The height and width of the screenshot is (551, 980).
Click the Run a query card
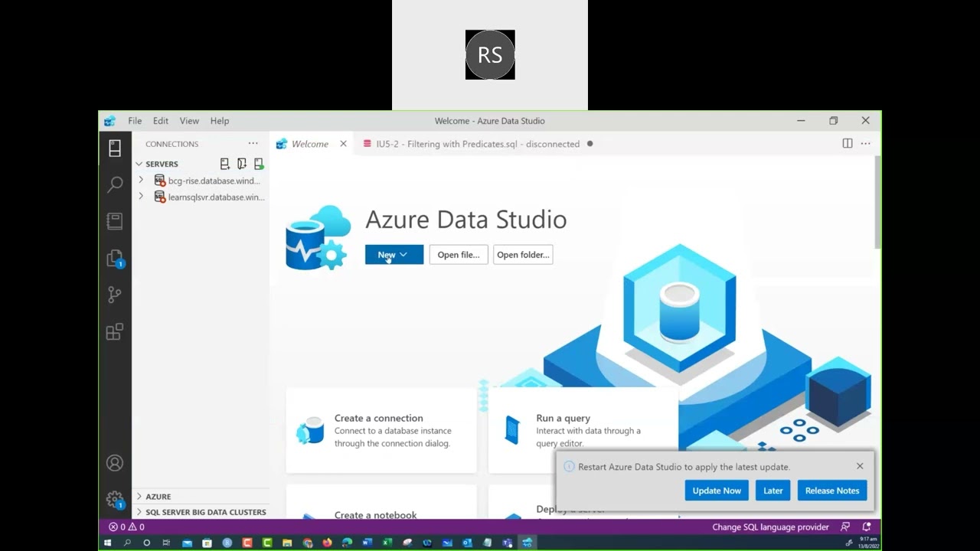point(583,430)
